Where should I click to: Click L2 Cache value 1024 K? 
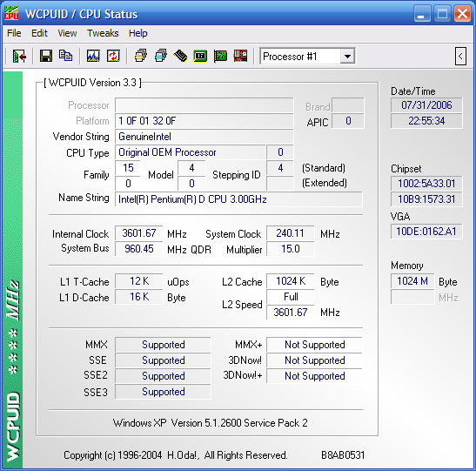pyautogui.click(x=291, y=281)
